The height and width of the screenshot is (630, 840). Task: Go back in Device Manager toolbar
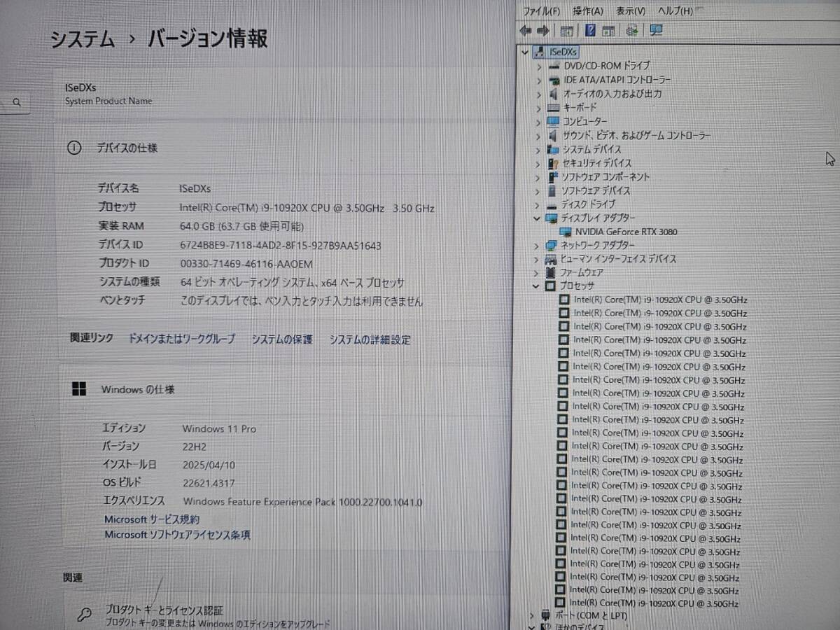[x=525, y=30]
